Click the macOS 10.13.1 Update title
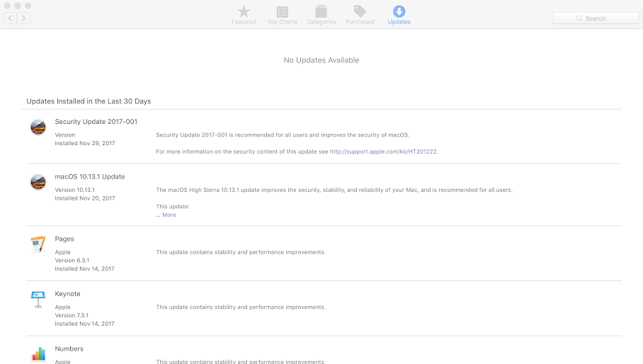Viewport: 643px width, 364px height. [x=90, y=176]
